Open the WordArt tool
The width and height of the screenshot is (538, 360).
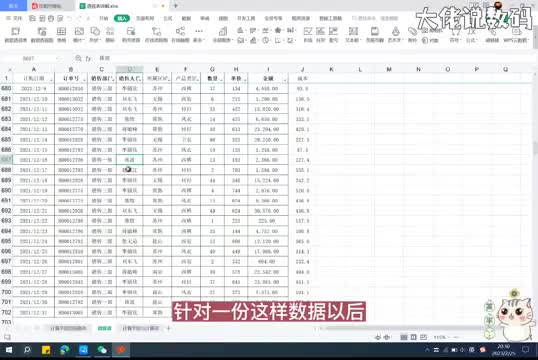pos(396,35)
